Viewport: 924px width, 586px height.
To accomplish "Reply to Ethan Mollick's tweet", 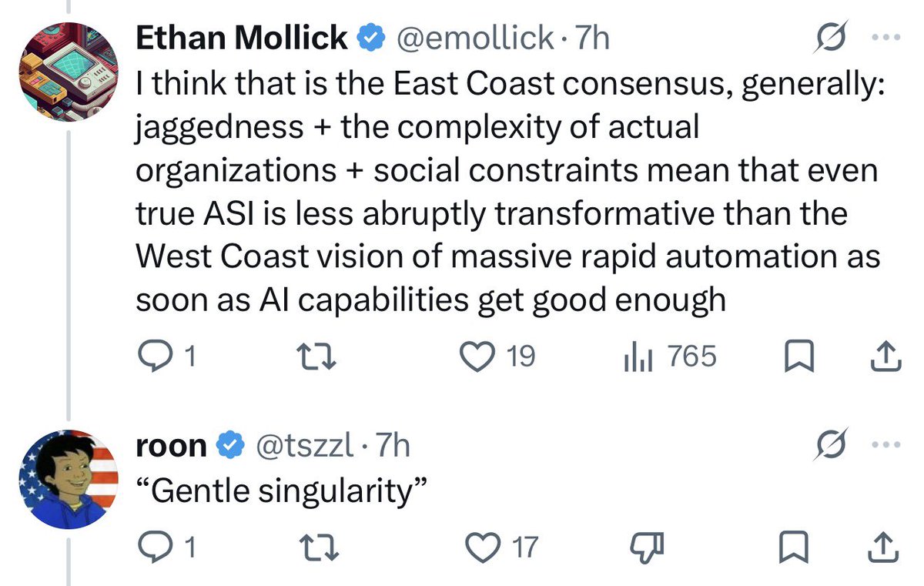I will click(x=167, y=357).
